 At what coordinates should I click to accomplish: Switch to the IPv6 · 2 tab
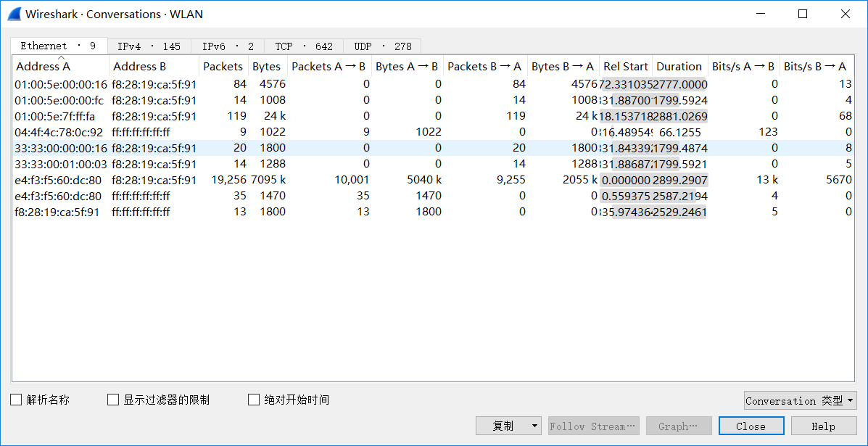228,46
